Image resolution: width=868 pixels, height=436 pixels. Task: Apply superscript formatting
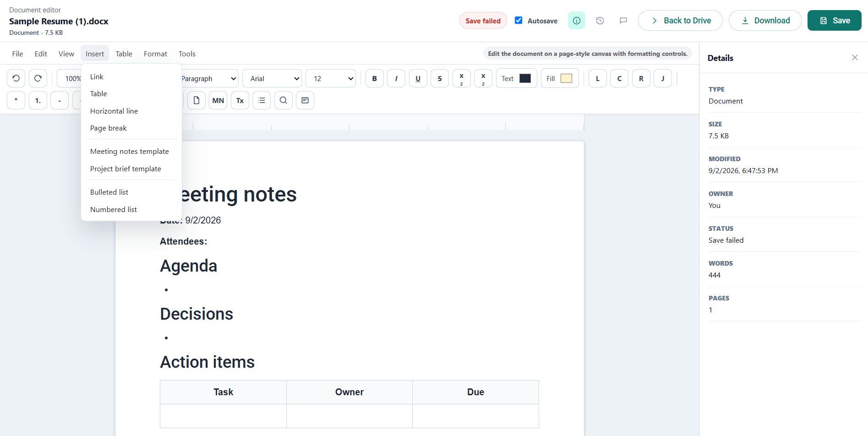(x=462, y=78)
